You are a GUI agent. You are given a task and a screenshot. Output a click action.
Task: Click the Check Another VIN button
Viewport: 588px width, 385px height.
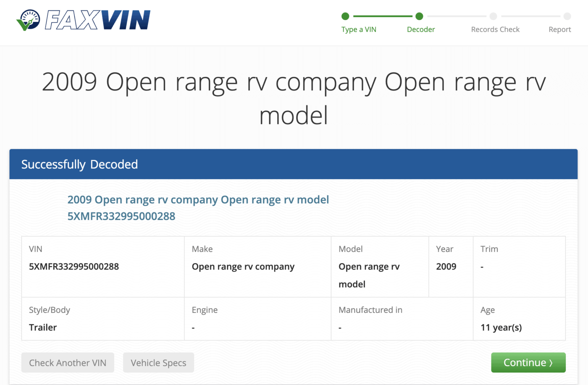(x=68, y=362)
